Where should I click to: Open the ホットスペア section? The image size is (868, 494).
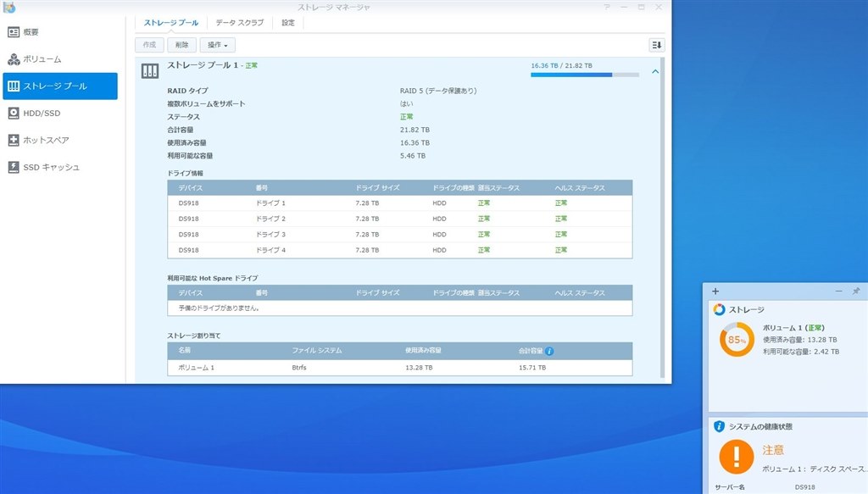point(60,141)
